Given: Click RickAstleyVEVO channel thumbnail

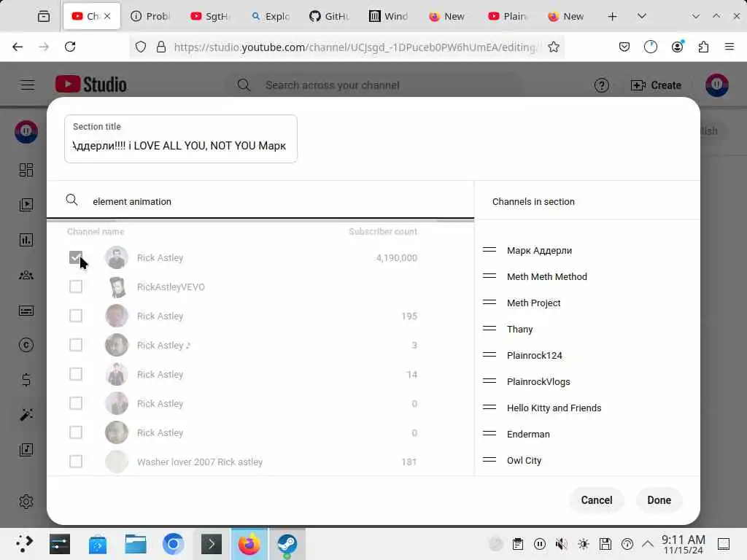Looking at the screenshot, I should click(117, 287).
